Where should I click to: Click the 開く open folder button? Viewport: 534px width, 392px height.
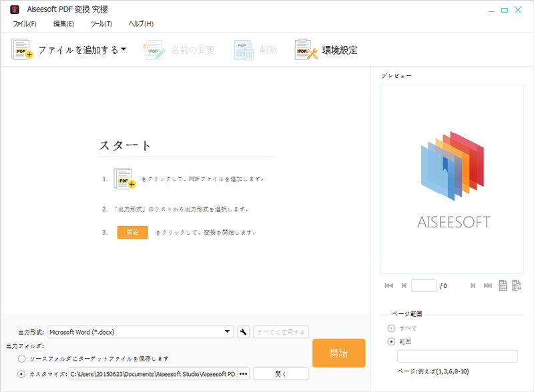pyautogui.click(x=280, y=373)
